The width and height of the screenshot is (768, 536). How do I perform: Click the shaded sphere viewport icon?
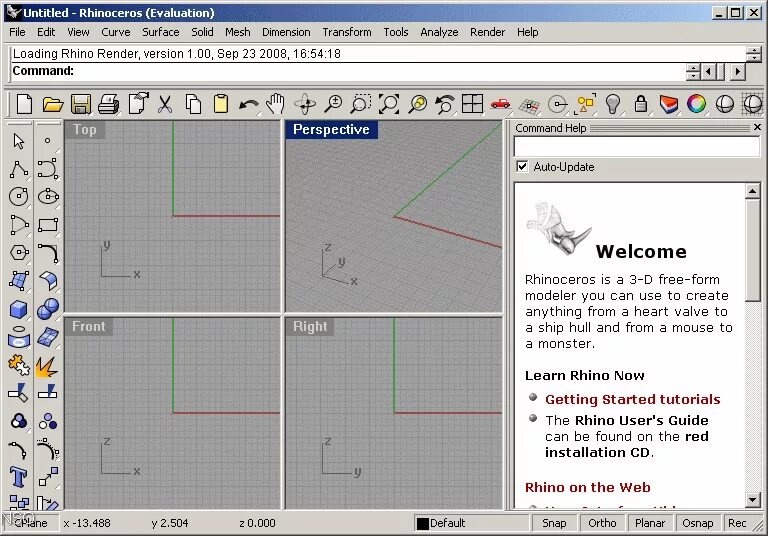pos(724,104)
